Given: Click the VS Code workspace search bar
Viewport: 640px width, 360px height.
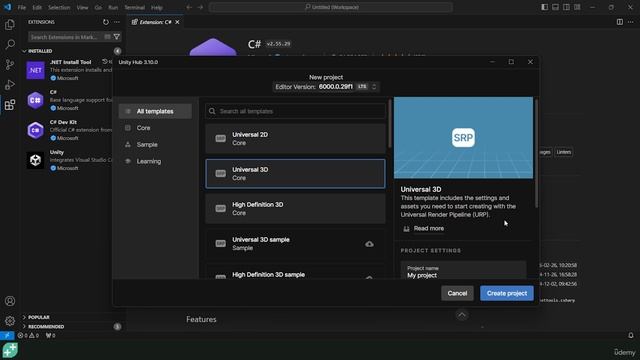Looking at the screenshot, I should tap(331, 7).
